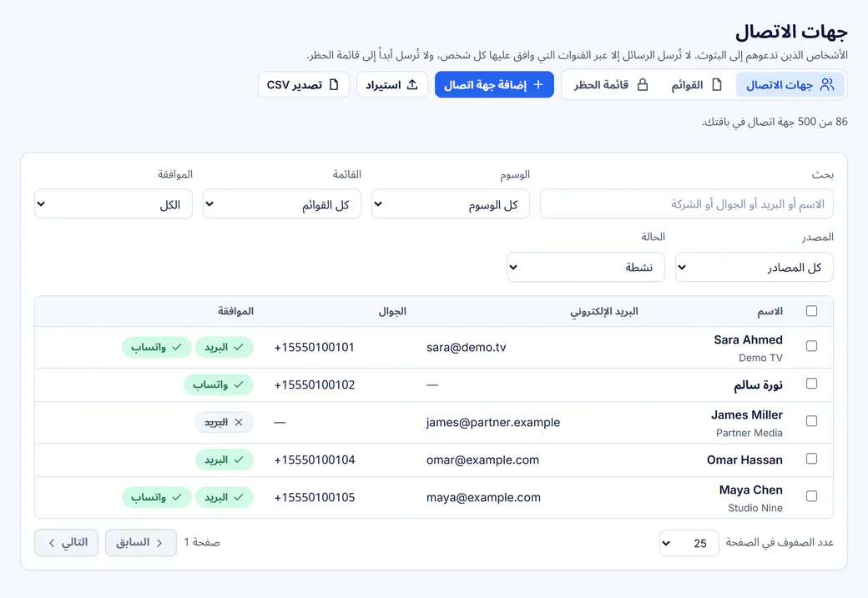Click the search field for name or email
Viewport: 868px width, 598px height.
coord(686,204)
